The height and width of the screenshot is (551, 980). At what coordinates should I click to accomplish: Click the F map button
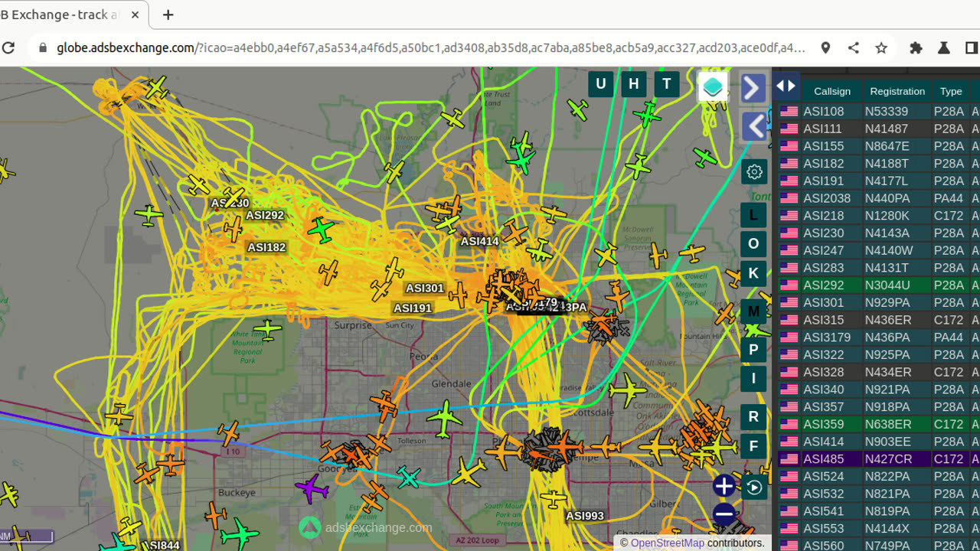pos(753,446)
